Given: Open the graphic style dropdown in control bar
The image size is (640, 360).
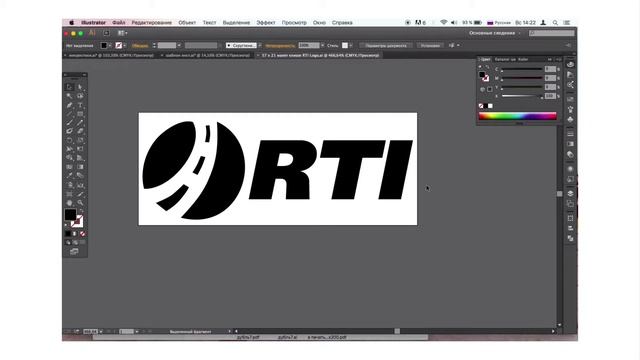Looking at the screenshot, I should pos(351,45).
